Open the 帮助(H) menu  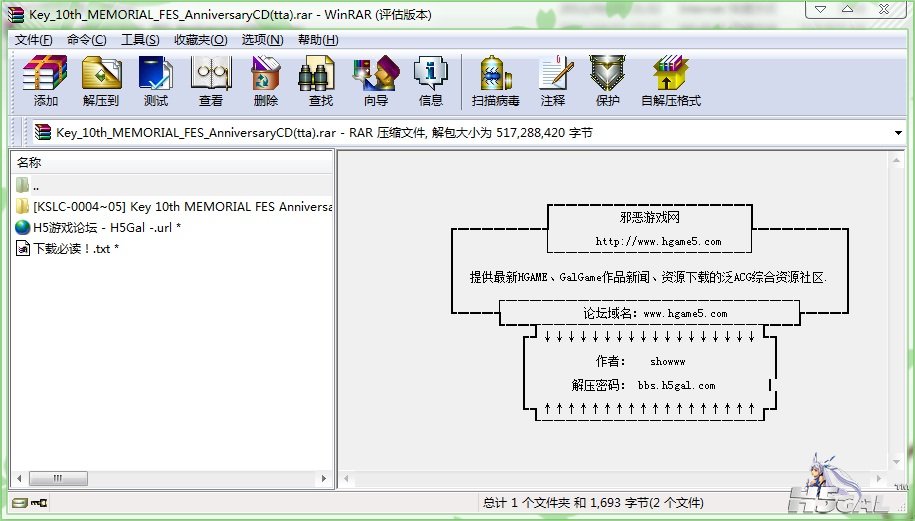[x=318, y=40]
